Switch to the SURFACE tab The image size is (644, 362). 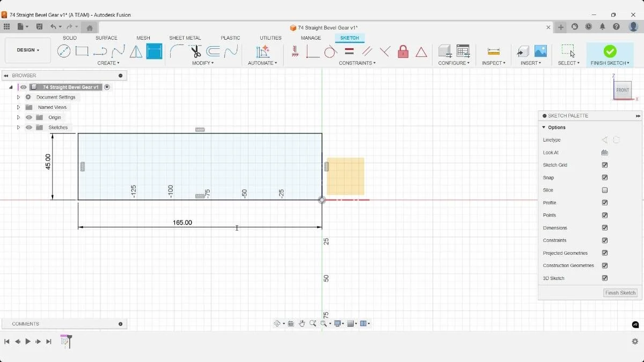(x=106, y=38)
